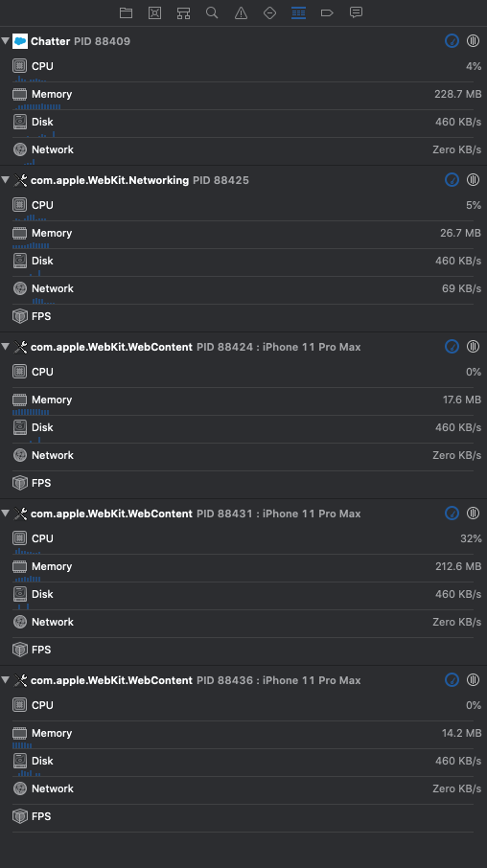Select the Chatter Memory 228.7 MB row
Screen dimensions: 487x868
coord(243,97)
